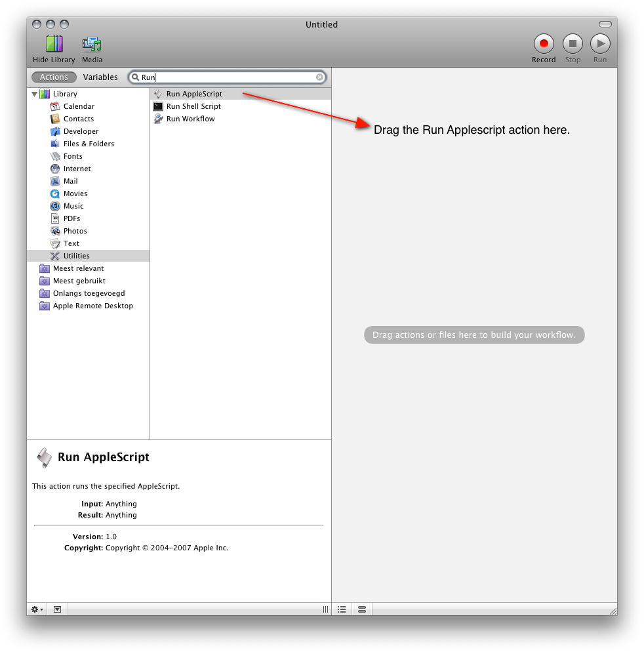
Task: Select the Files & Folders category icon
Action: coord(55,144)
